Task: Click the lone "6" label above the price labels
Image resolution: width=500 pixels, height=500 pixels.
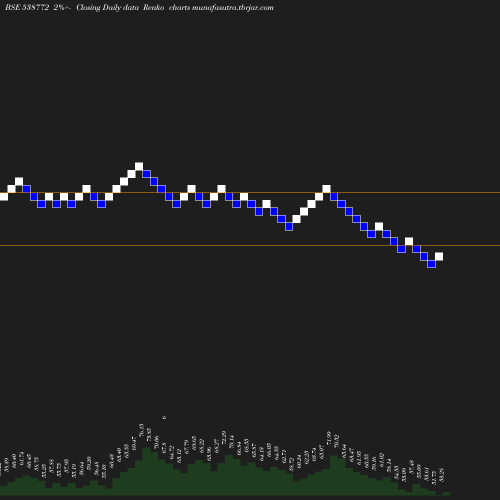Action: pyautogui.click(x=164, y=417)
